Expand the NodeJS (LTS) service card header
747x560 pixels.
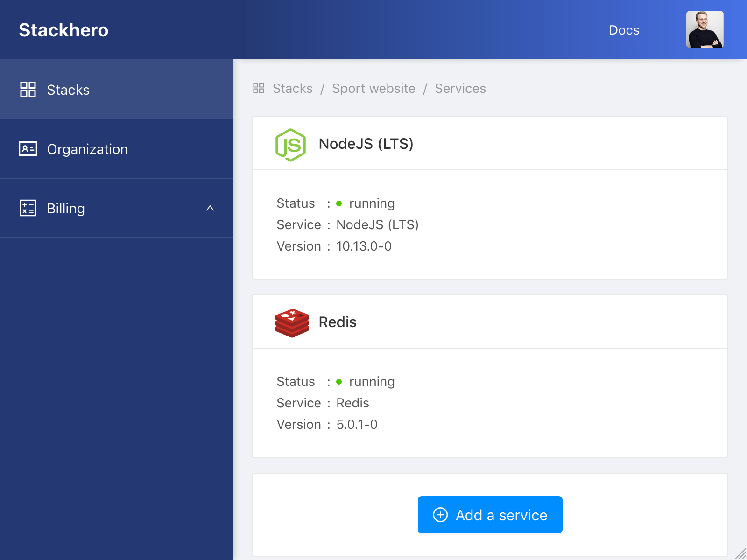pos(366,144)
